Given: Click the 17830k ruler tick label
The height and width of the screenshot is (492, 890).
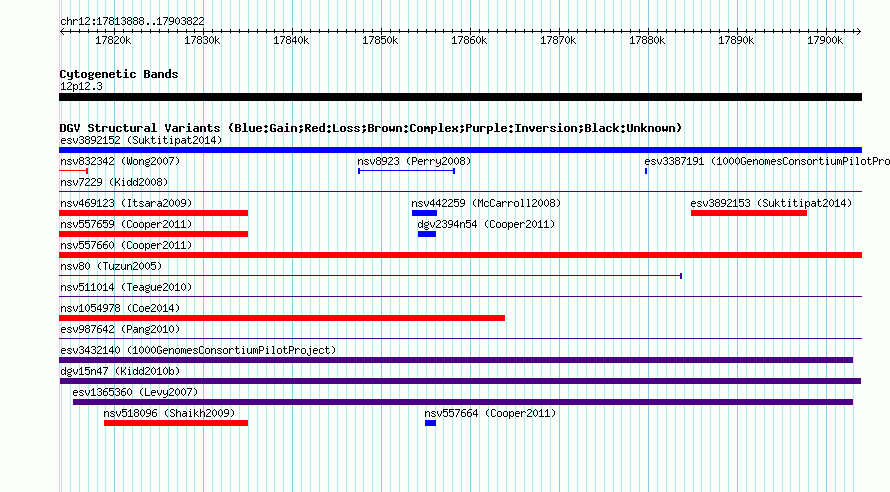Looking at the screenshot, I should [202, 40].
